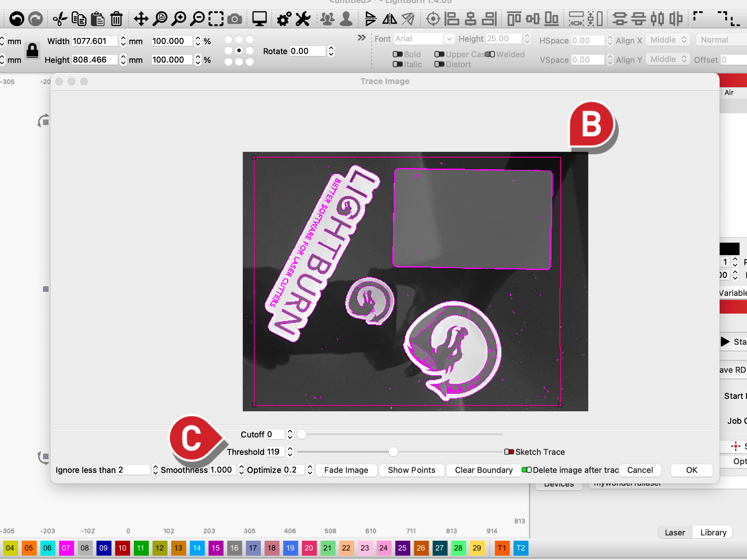The width and height of the screenshot is (747, 560).
Task: Switch to the Library tab
Action: point(713,532)
